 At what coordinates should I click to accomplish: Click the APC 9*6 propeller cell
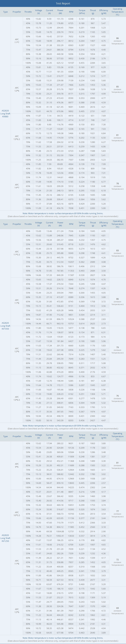click(17, 465)
